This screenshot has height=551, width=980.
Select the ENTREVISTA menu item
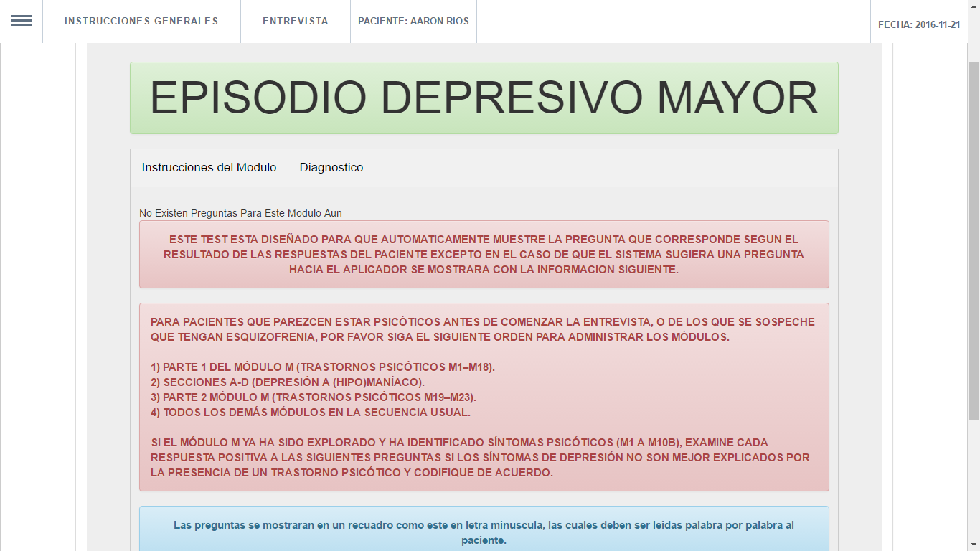click(x=295, y=22)
